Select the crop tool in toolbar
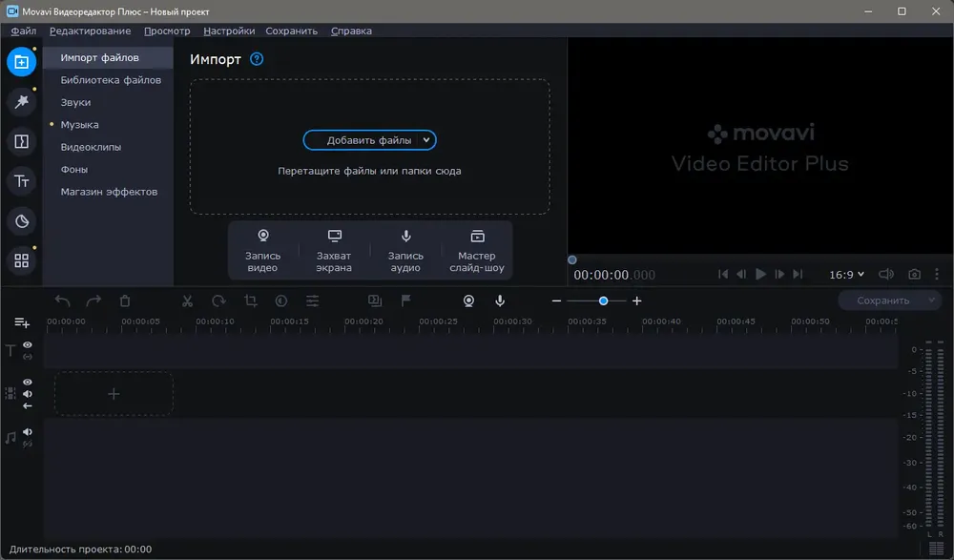Screen dimensions: 954x560 [250, 301]
